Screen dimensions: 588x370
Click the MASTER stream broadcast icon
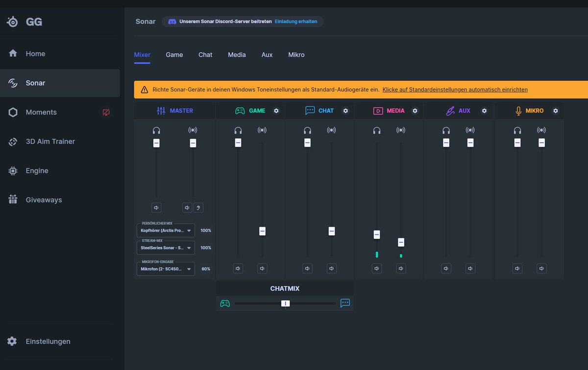coord(193,130)
